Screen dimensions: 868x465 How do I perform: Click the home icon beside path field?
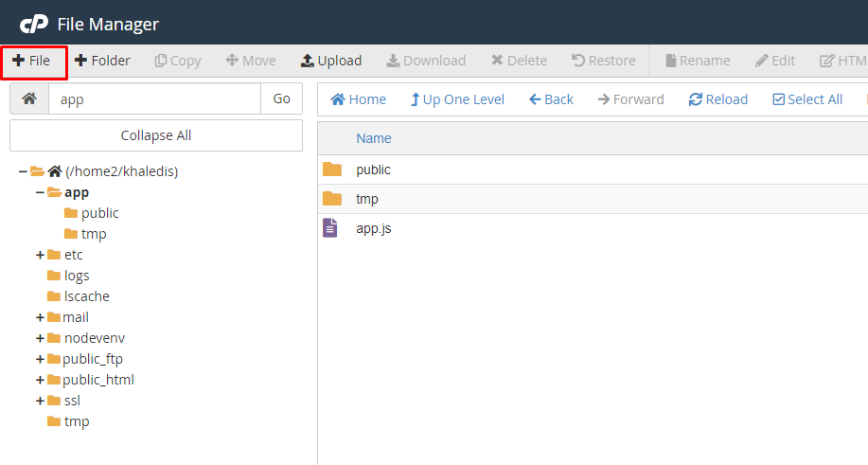pos(29,98)
